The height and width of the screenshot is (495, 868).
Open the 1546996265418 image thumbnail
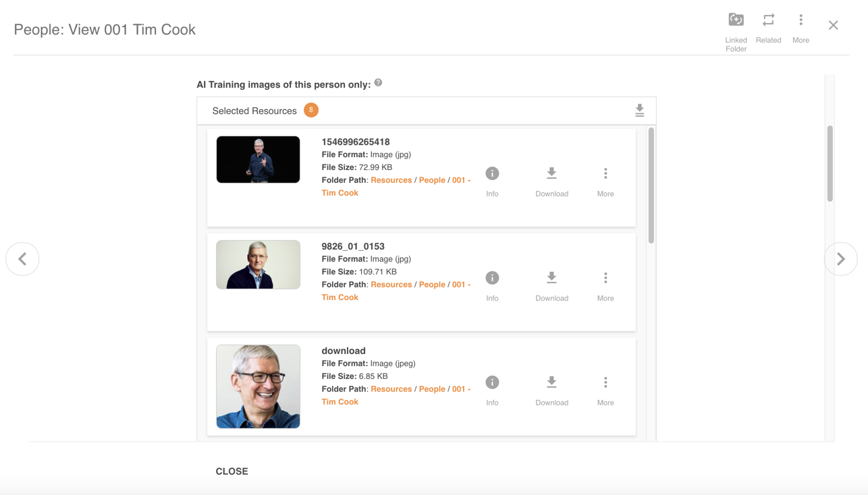pos(258,160)
